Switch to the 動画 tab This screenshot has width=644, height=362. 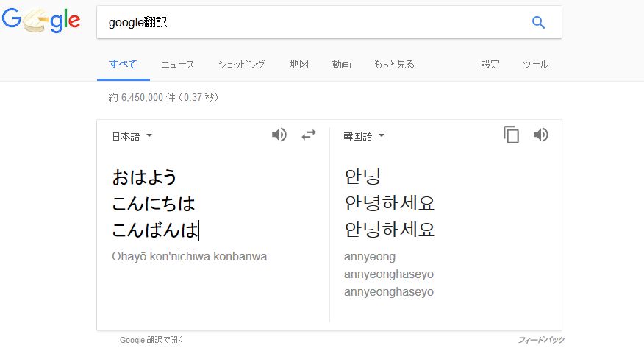tap(341, 64)
